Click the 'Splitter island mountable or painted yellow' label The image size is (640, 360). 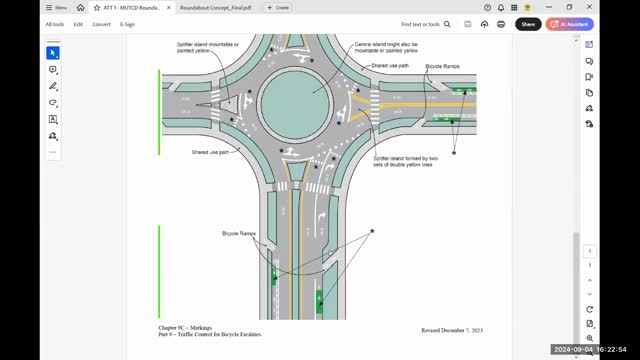[x=207, y=47]
